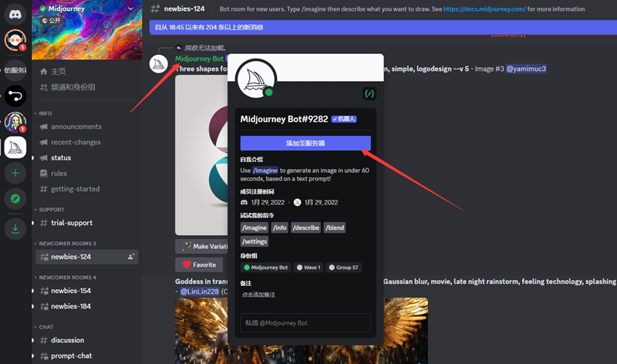Expand NEWCOMER ROOMS 4 category
Screen dimensions: 617x364
(65, 278)
